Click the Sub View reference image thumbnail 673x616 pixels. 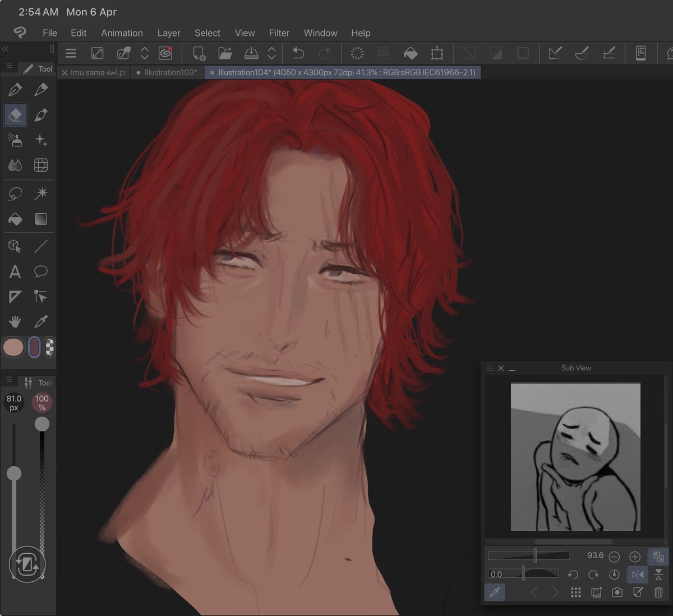click(x=575, y=457)
